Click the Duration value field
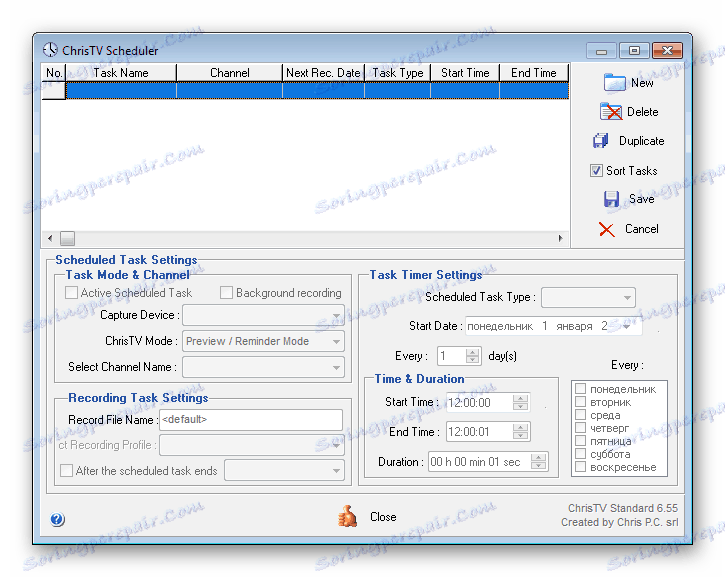The height and width of the screenshot is (577, 725). point(479,462)
